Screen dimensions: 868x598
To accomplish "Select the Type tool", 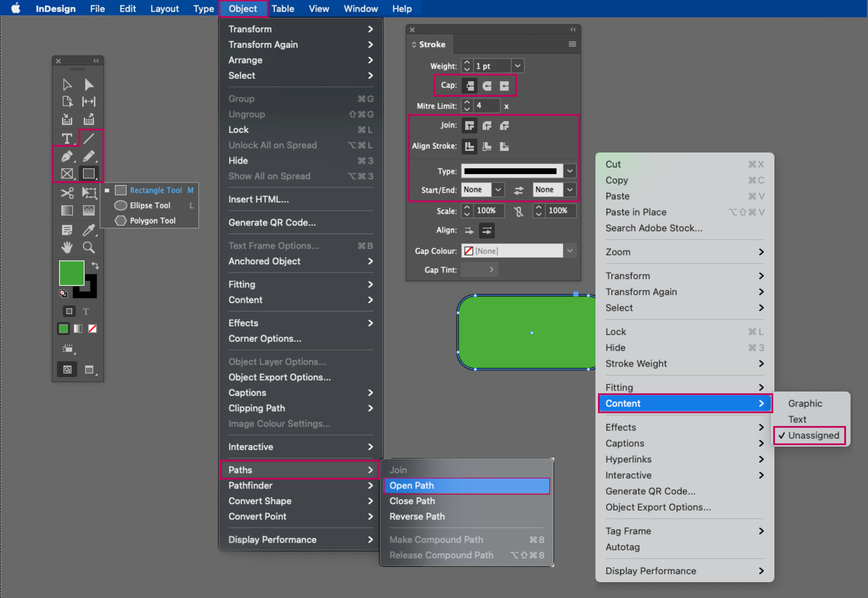I will tap(67, 138).
